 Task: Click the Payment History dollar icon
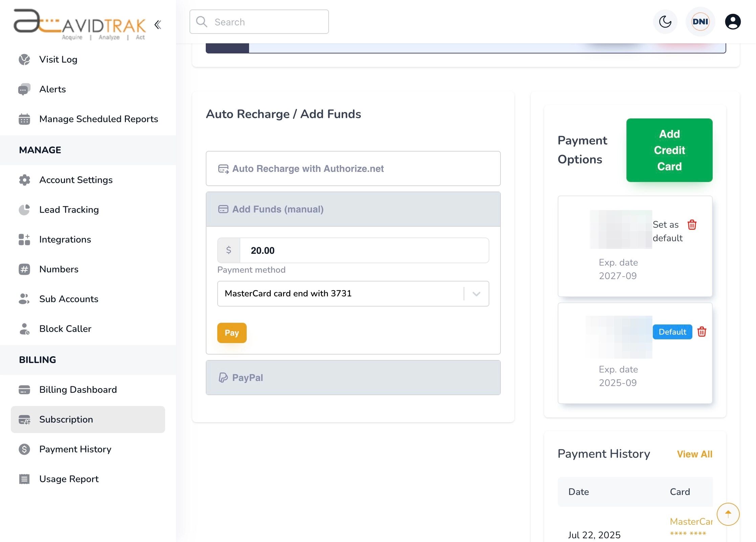pos(24,449)
